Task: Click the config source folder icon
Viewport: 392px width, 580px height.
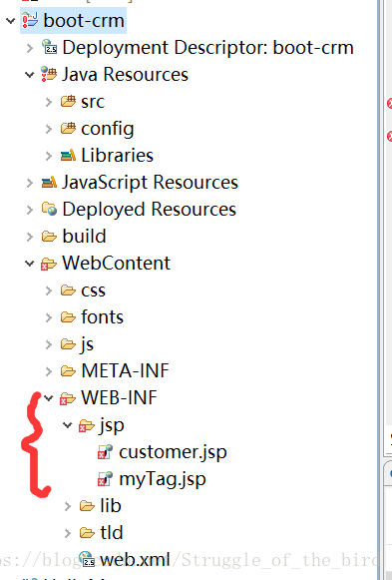Action: [x=68, y=128]
